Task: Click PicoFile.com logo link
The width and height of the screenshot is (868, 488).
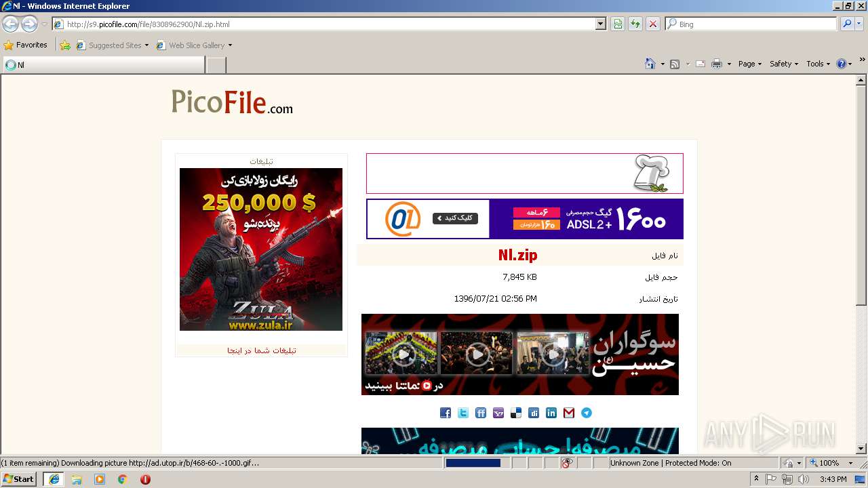Action: tap(232, 102)
